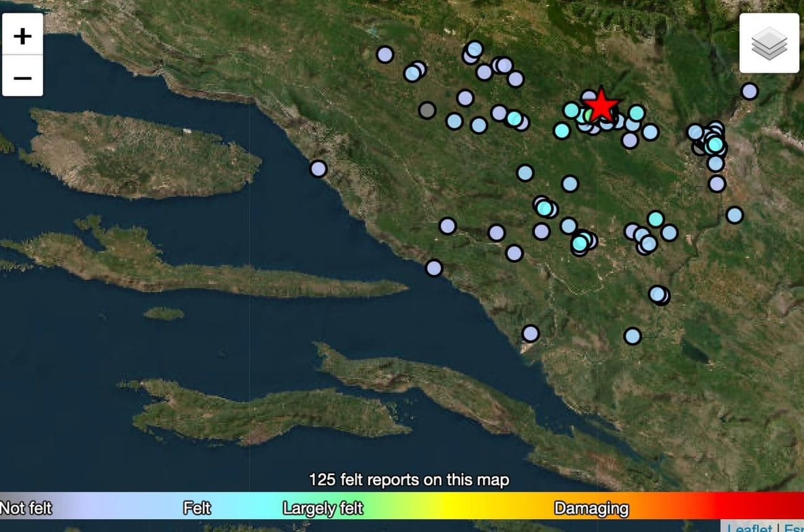Click the cyan marker left of the epicenter star
Screen dimensions: 804x532
point(571,111)
